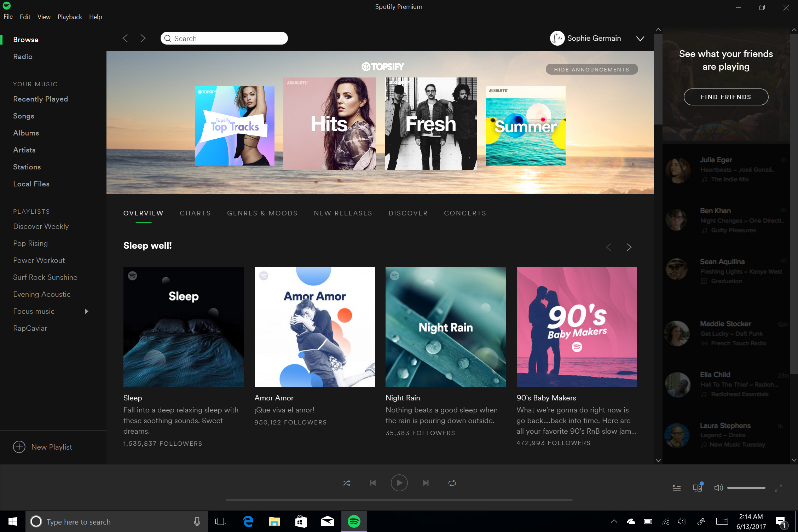
Task: Open Sophie Germain account dropdown
Action: pyautogui.click(x=640, y=37)
